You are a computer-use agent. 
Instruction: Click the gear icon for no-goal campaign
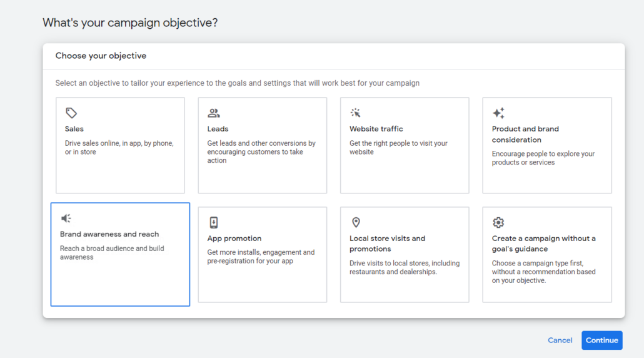[x=498, y=222]
